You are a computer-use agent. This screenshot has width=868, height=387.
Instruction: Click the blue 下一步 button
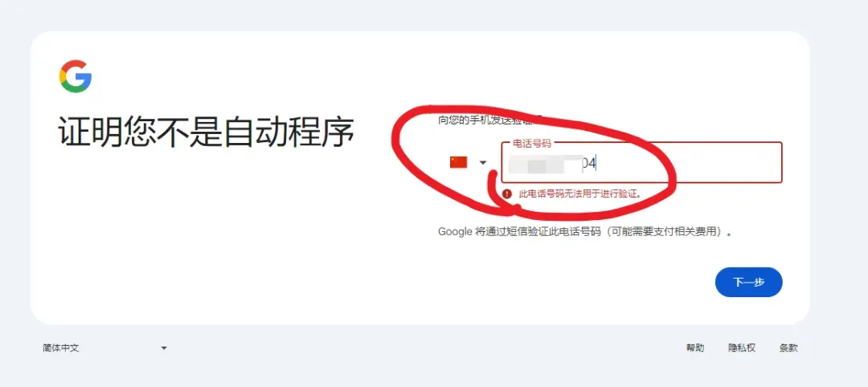click(748, 282)
